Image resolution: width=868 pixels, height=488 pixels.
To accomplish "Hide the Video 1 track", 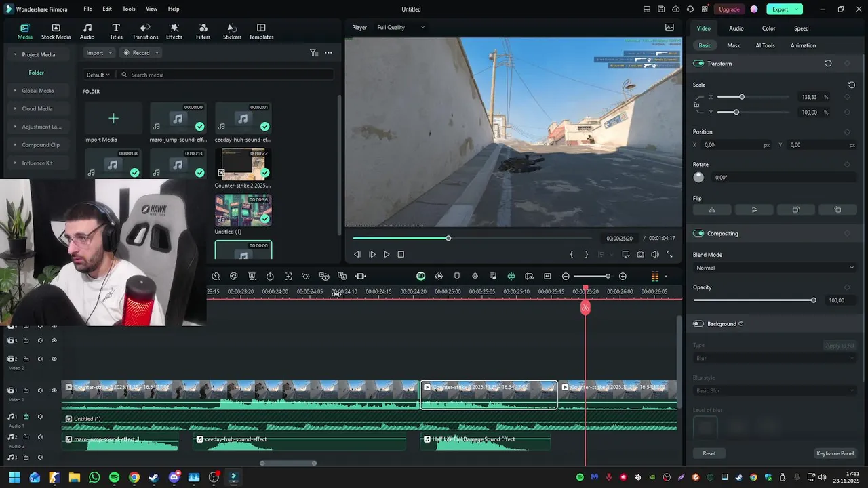I will 54,390.
